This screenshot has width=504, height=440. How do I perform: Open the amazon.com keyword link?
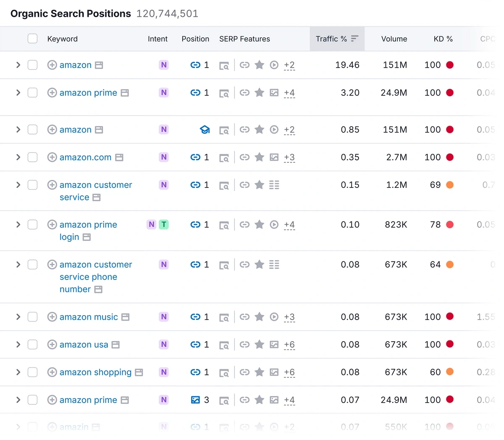(x=86, y=157)
